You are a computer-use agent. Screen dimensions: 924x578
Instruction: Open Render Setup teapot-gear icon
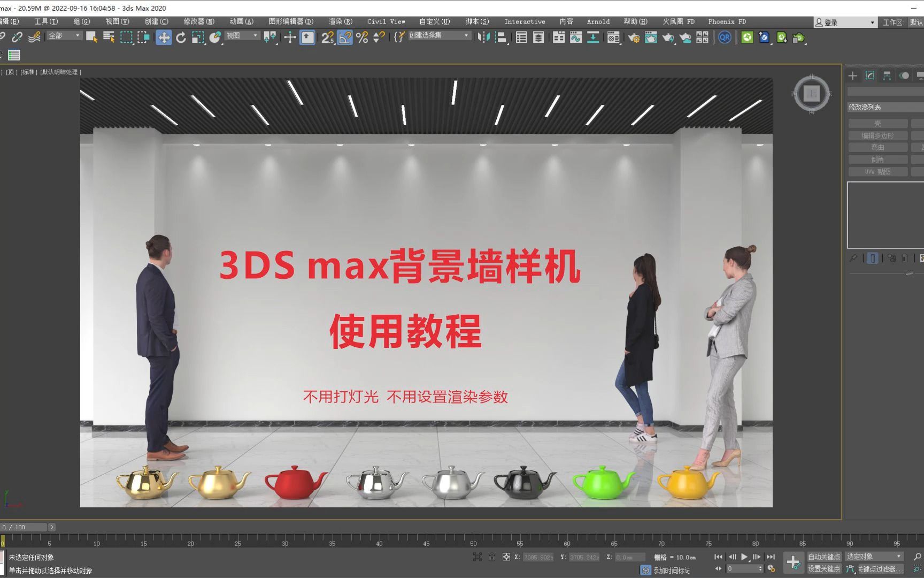tap(634, 37)
